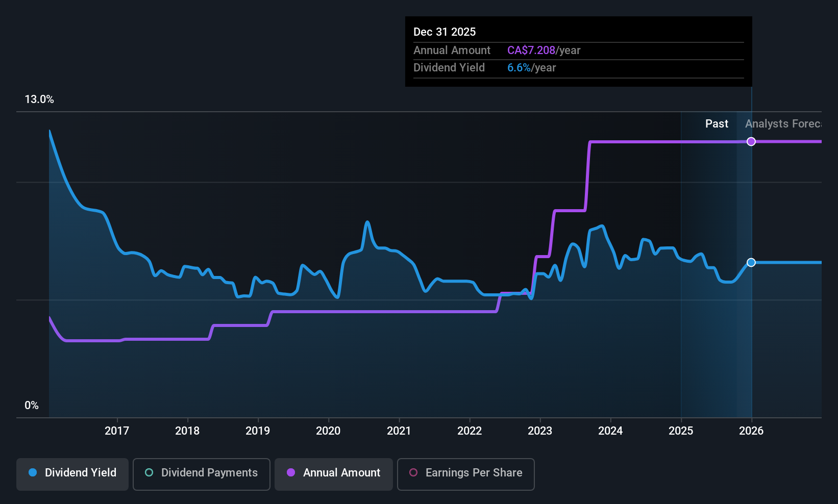Click the 2023 x-axis label
The image size is (838, 504).
coord(540,431)
